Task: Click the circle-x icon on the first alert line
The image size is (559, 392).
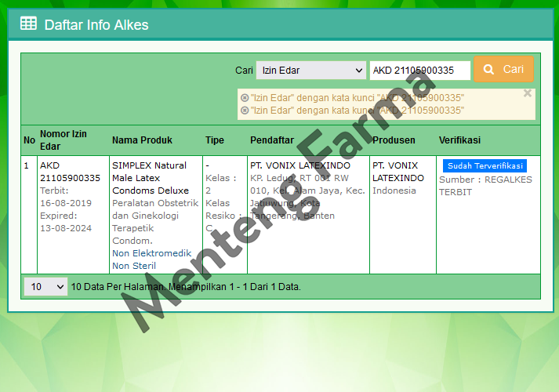Action: point(245,98)
